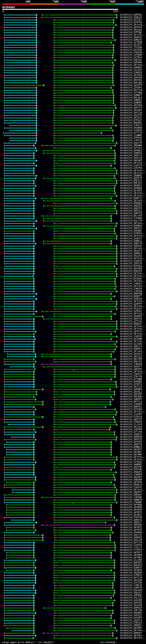Viewport: 146px width, 644px height.
Task: Select the orange ~40% identity legend segment
Action: (45, 4)
